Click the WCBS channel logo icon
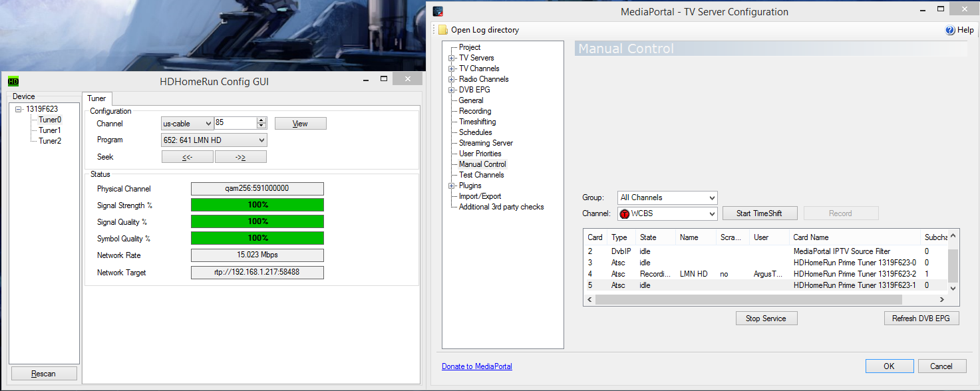 click(625, 213)
